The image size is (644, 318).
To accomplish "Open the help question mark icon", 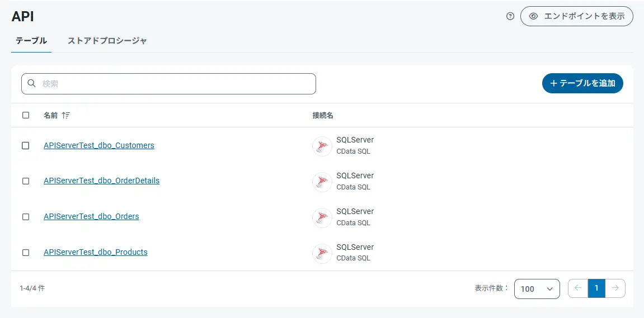I will click(x=510, y=16).
